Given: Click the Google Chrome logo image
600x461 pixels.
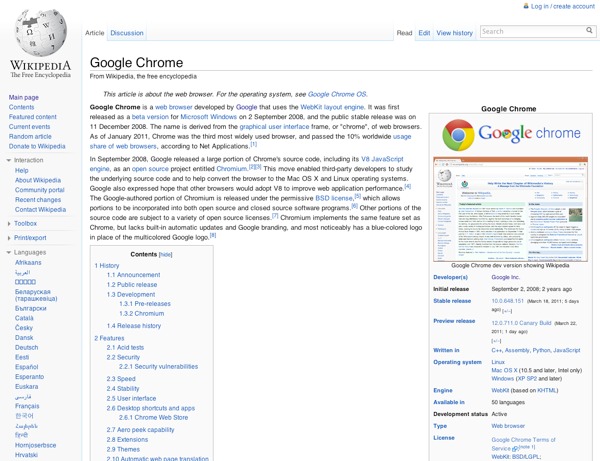Looking at the screenshot, I should (511, 134).
